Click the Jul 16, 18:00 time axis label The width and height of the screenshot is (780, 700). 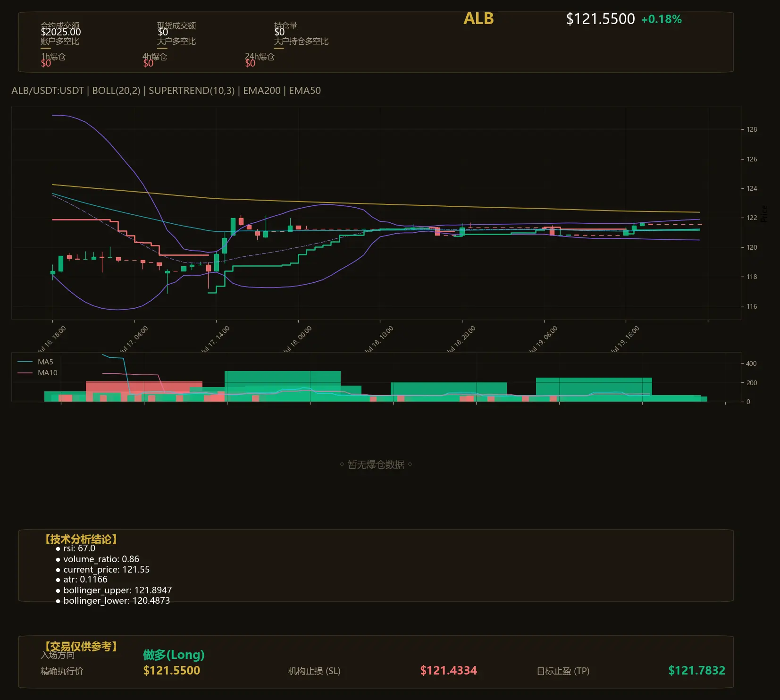(51, 339)
